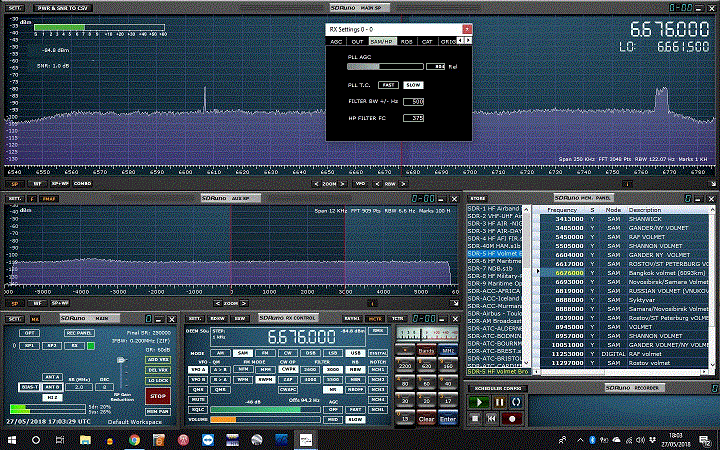Open Chrome from the taskbar
This screenshot has height=450, width=720.
134,440
